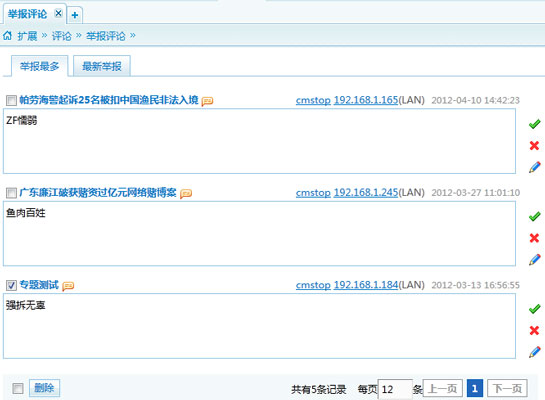Click the per-page count input field

[395, 389]
